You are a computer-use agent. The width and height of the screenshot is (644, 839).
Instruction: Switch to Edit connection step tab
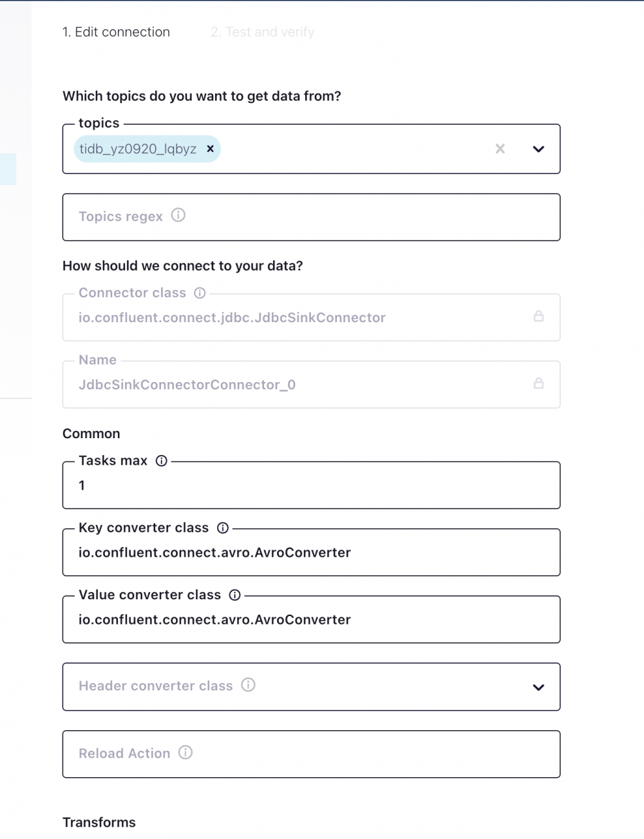click(116, 32)
